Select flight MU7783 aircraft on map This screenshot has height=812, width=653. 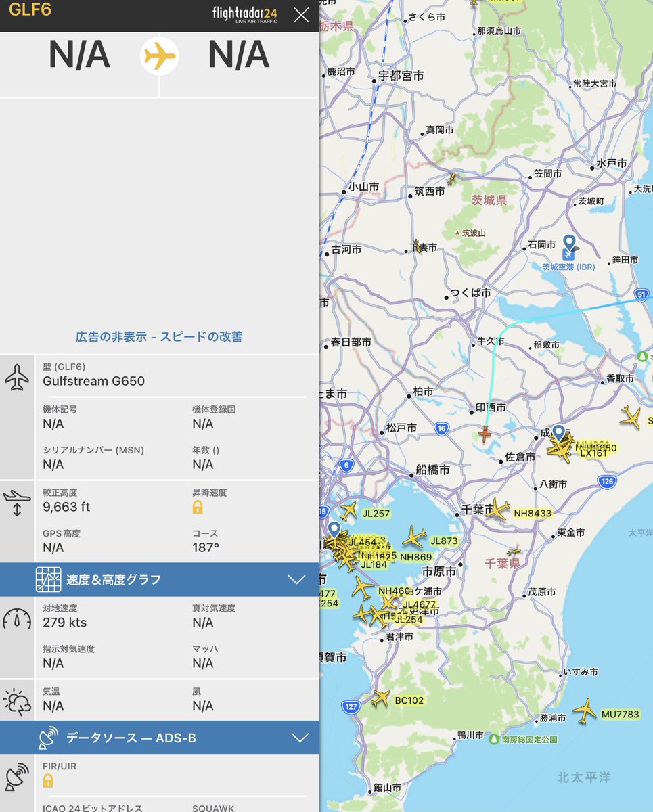pyautogui.click(x=585, y=711)
